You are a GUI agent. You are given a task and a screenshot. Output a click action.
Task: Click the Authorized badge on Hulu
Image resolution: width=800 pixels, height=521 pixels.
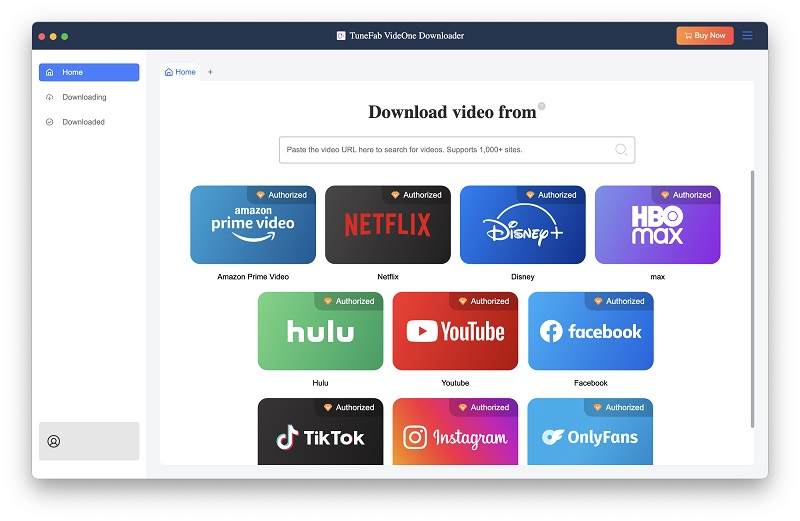[349, 301]
